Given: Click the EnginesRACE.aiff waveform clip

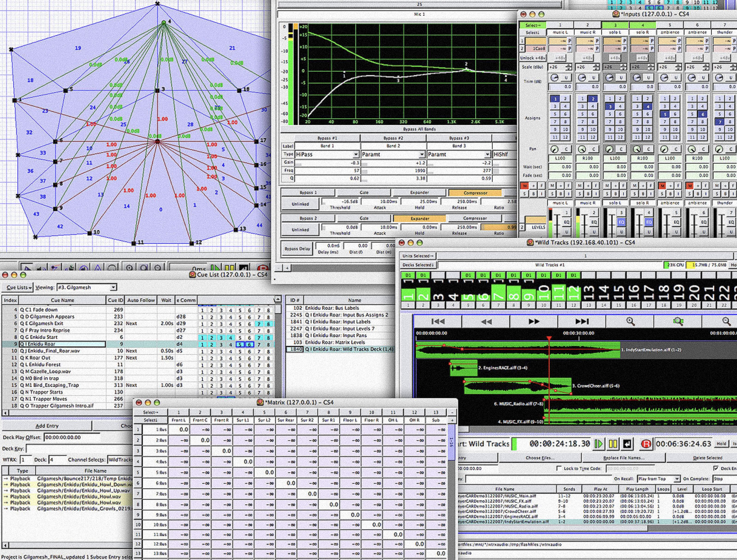Looking at the screenshot, I should click(464, 368).
